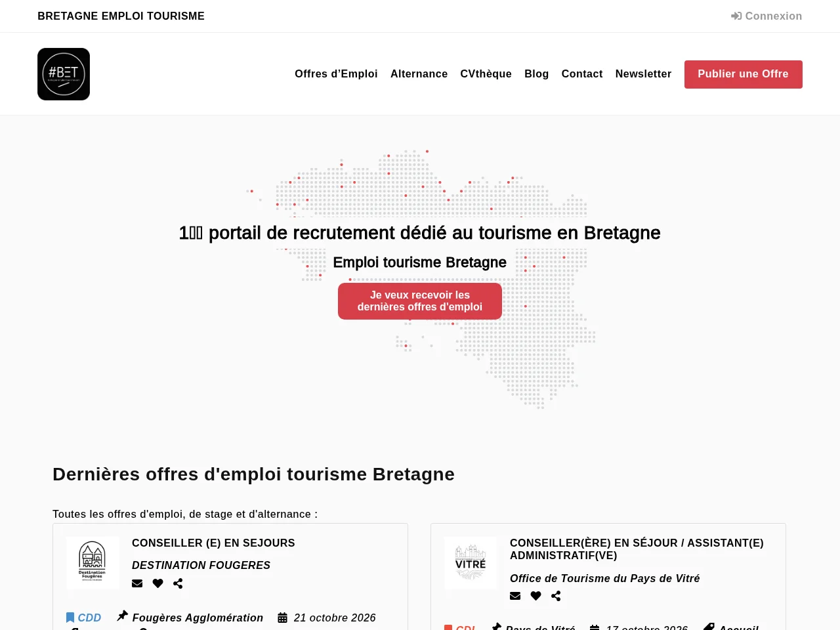Share the Destination Fougeres job offer

pyautogui.click(x=178, y=583)
